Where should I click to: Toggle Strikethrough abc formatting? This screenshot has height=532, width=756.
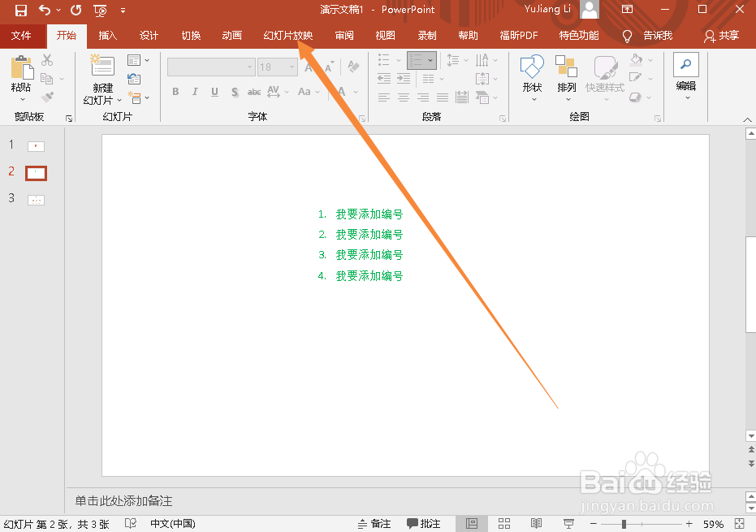[254, 92]
